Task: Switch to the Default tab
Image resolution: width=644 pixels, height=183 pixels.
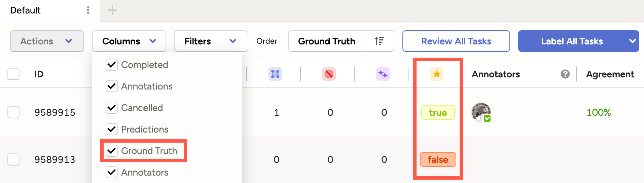Action: (26, 10)
